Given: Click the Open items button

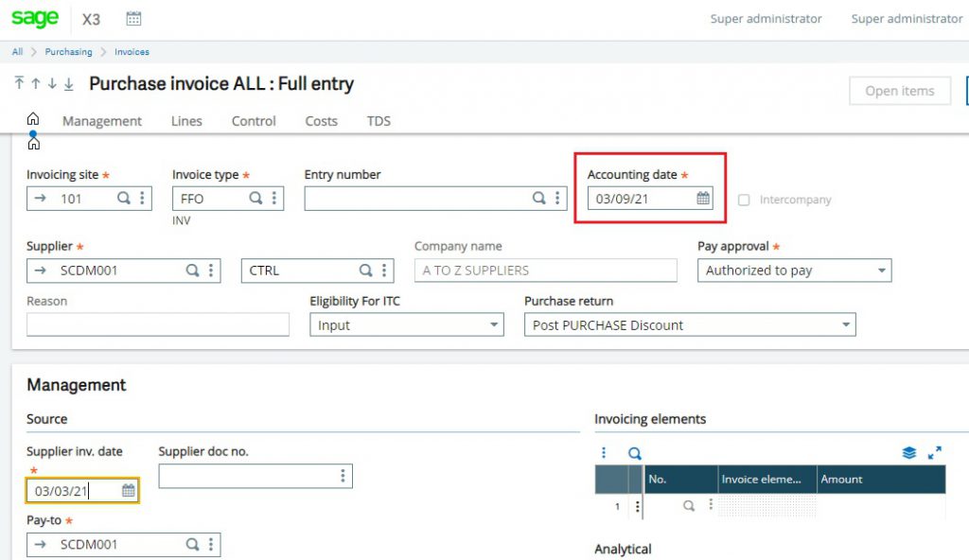Looking at the screenshot, I should [x=899, y=91].
